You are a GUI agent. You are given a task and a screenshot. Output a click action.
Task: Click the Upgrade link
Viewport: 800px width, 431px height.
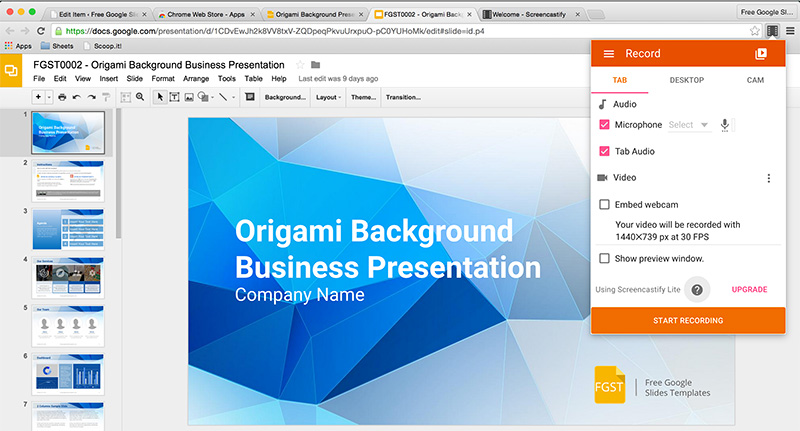point(749,289)
